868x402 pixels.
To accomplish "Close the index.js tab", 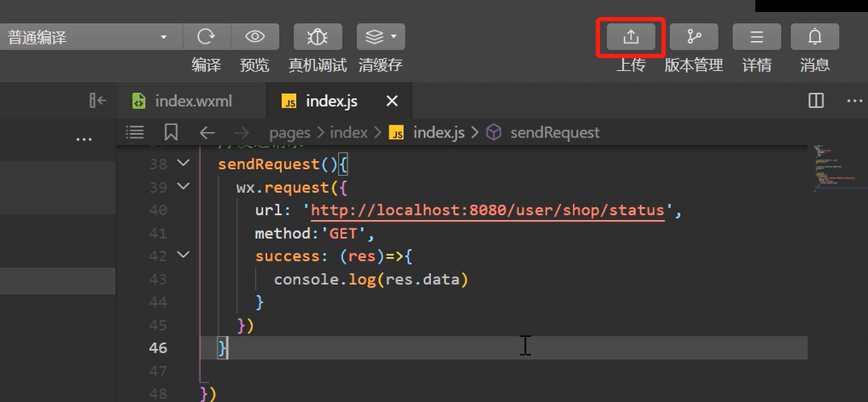I will click(x=392, y=101).
